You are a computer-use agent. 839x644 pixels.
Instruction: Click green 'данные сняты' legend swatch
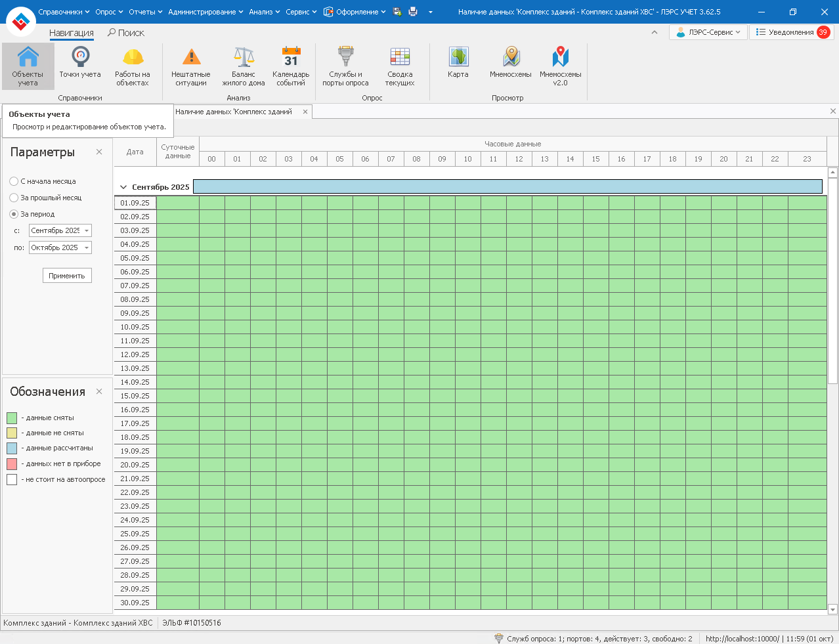pos(12,418)
